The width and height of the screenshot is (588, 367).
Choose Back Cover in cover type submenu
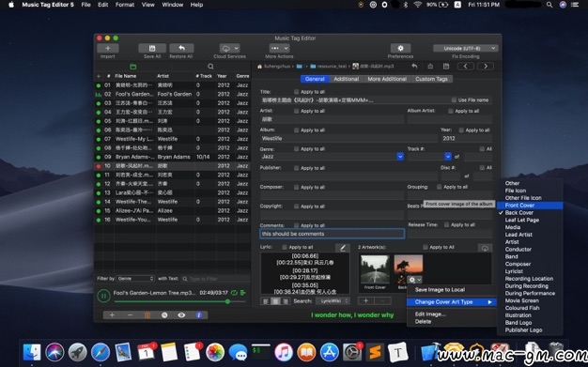(x=530, y=212)
